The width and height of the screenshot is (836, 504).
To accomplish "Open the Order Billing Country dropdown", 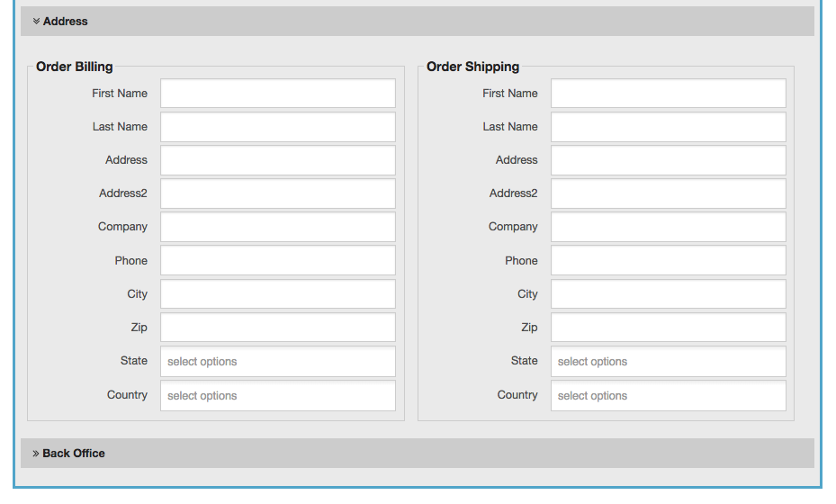I will pos(278,396).
